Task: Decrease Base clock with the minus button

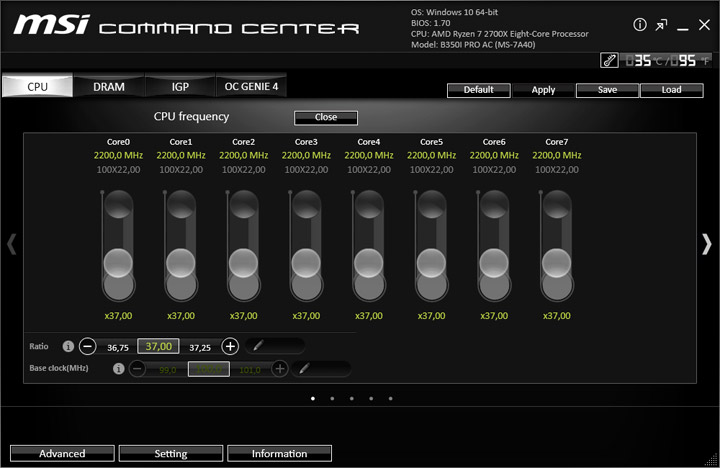Action: click(x=137, y=368)
